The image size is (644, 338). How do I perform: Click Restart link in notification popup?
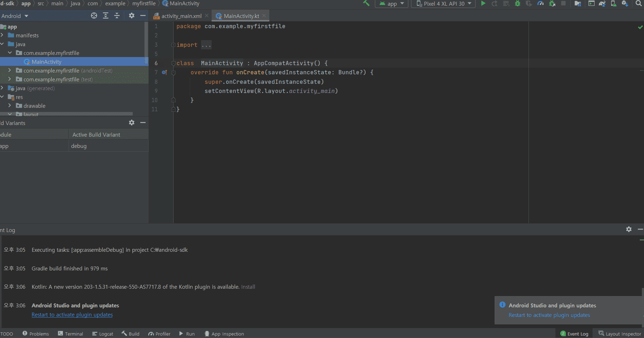point(549,315)
